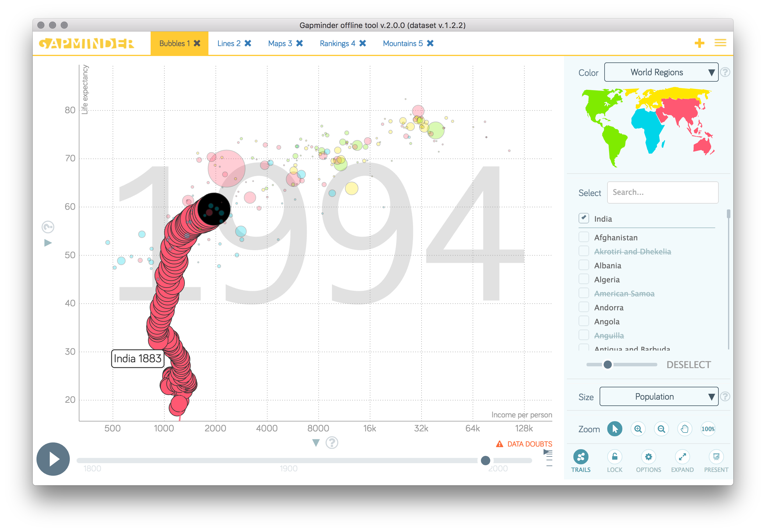
Task: Open the DATA DOUBTS link
Action: click(529, 444)
